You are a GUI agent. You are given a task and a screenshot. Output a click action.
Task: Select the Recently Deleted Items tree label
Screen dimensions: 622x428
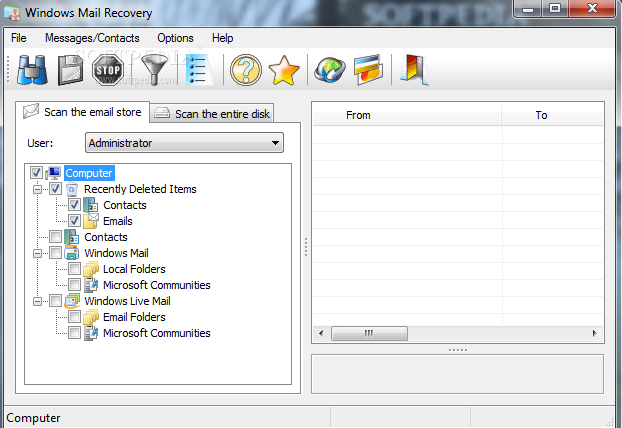[x=140, y=189]
